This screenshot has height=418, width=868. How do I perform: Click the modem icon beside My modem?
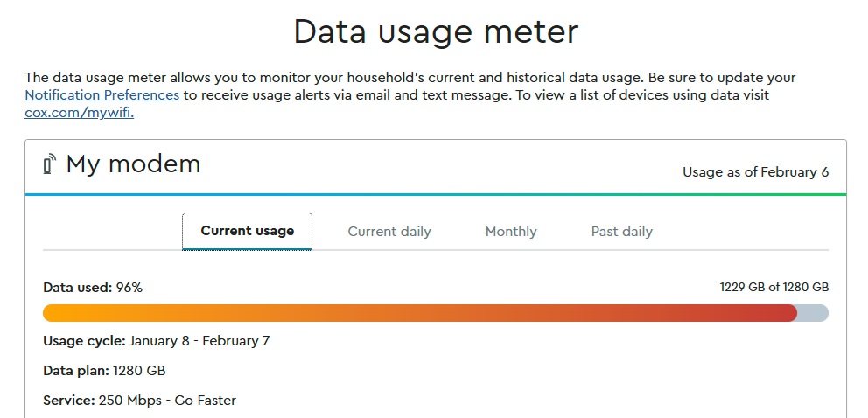(49, 164)
